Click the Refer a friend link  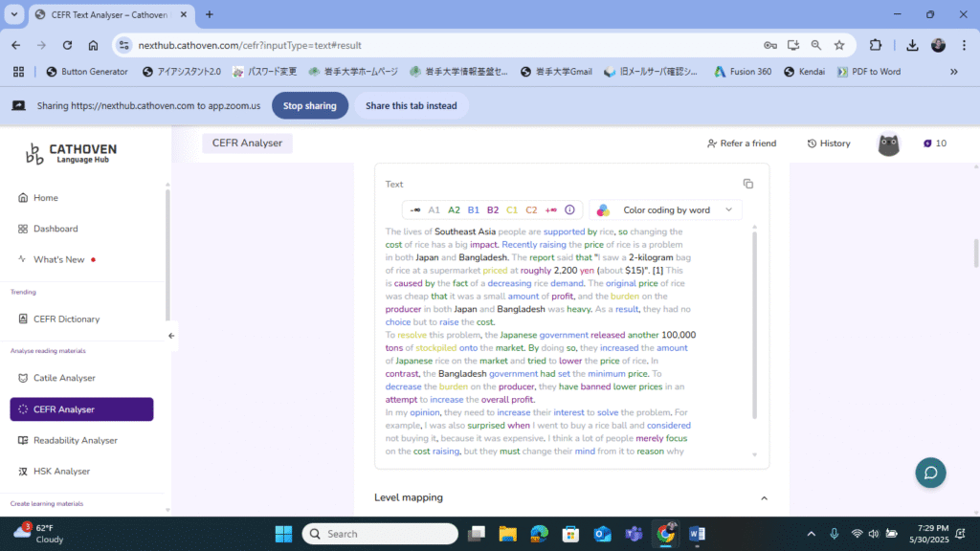pyautogui.click(x=742, y=143)
